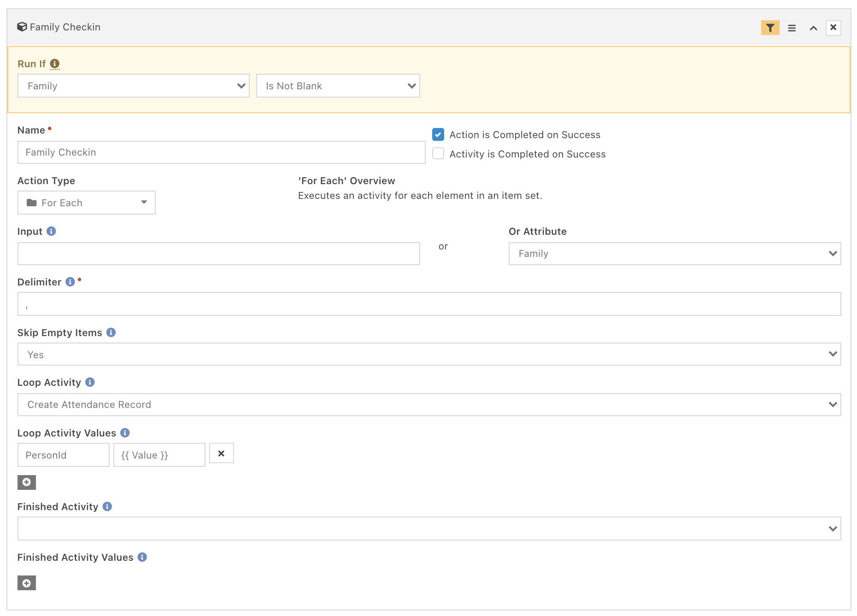Click the Name field containing Family Checkin
The height and width of the screenshot is (616, 857).
click(x=221, y=152)
